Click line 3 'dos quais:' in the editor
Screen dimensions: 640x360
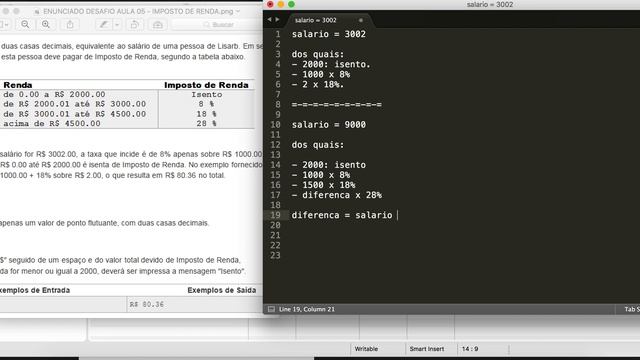[318, 54]
